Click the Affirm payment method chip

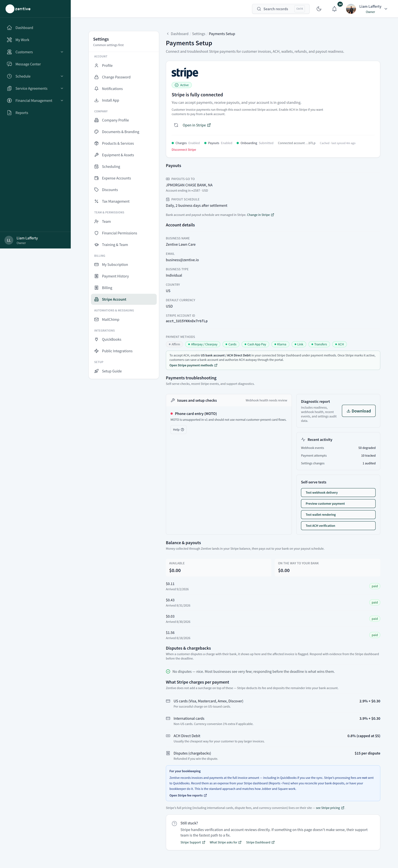(174, 344)
